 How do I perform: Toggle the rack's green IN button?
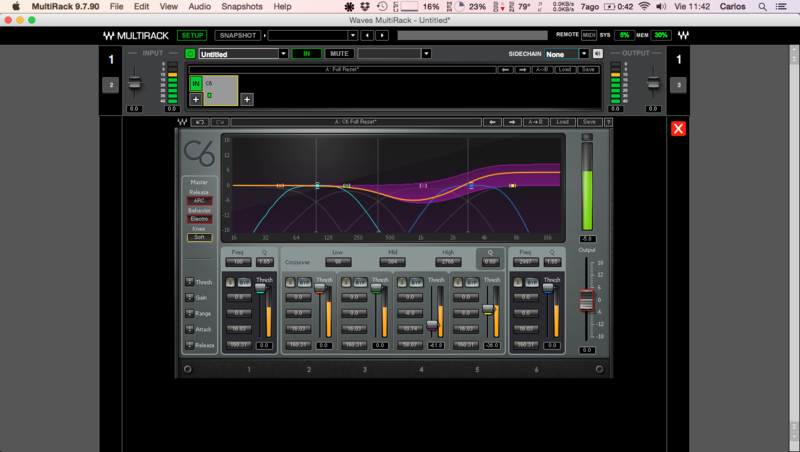coord(307,54)
